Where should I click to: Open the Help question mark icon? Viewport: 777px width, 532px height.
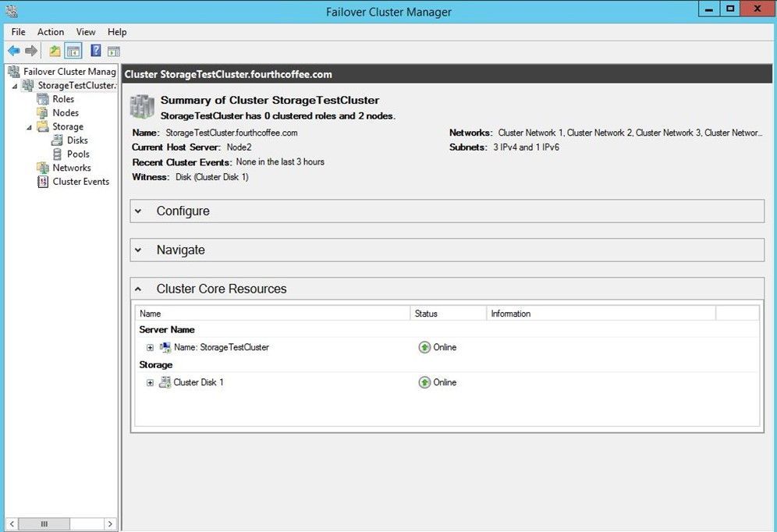(x=96, y=51)
